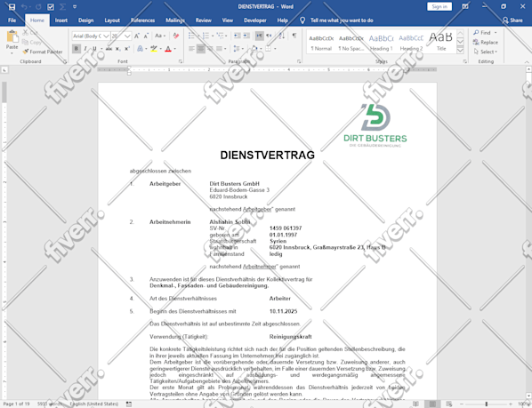Open the Find menu
Viewport: 532px width, 408px height.
coord(485,33)
